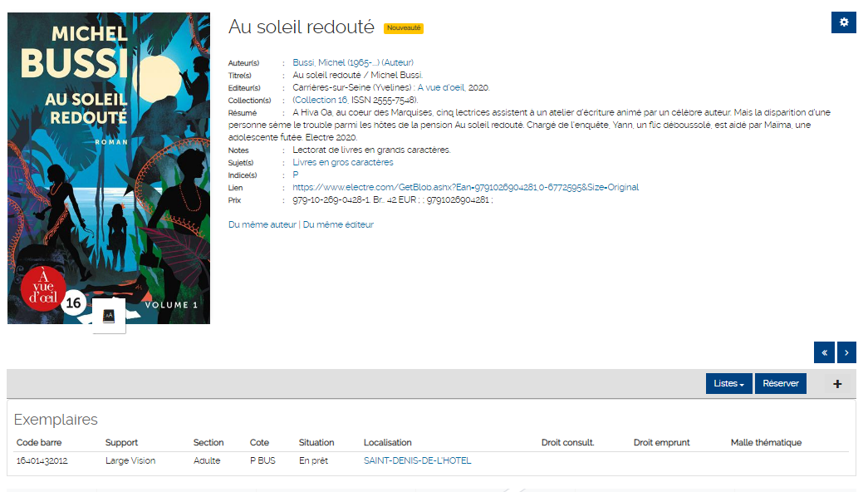Click the large-print book icon under cover
The width and height of the screenshot is (868, 492).
coord(109,316)
